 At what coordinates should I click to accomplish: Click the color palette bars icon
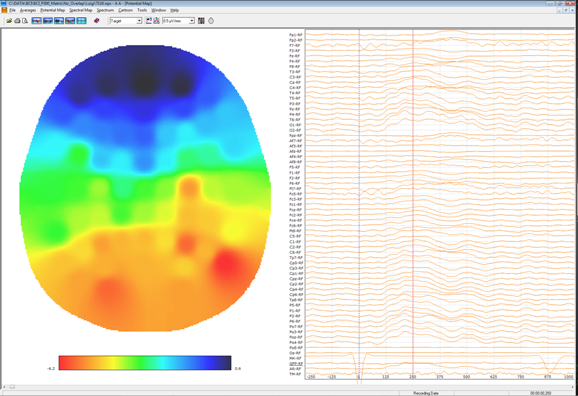(x=201, y=21)
